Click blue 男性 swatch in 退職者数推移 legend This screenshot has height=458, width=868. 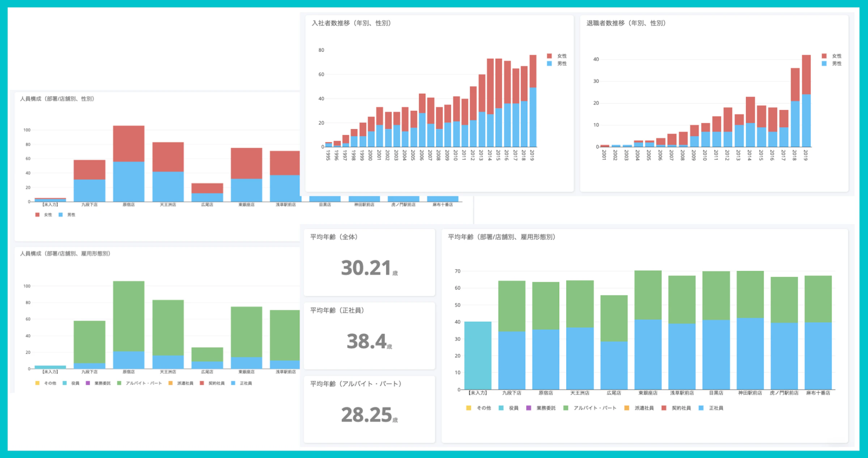824,64
